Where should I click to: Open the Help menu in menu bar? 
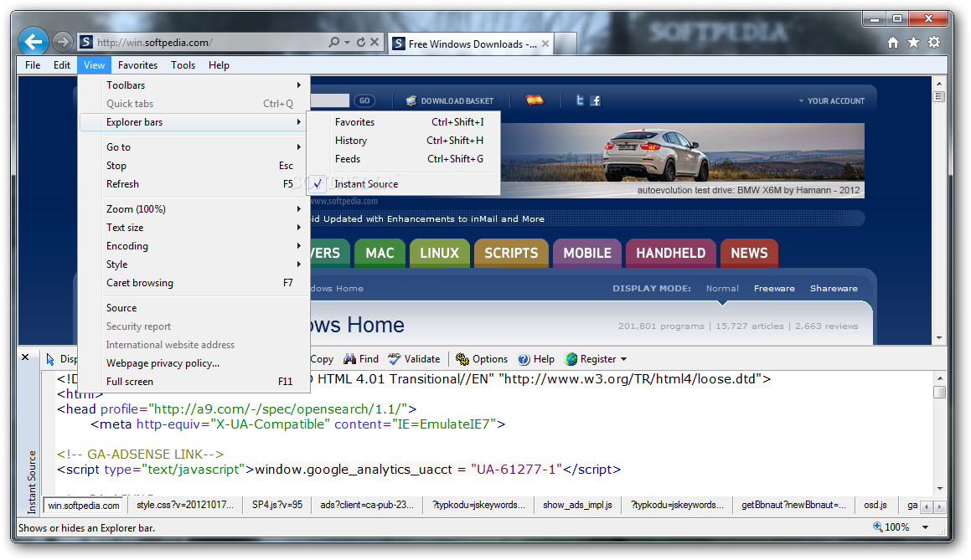tap(219, 65)
